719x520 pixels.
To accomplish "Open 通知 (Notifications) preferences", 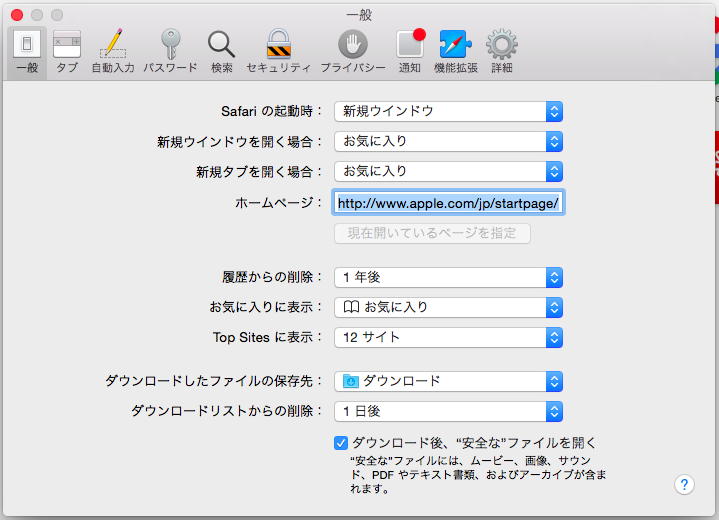I will [x=409, y=52].
